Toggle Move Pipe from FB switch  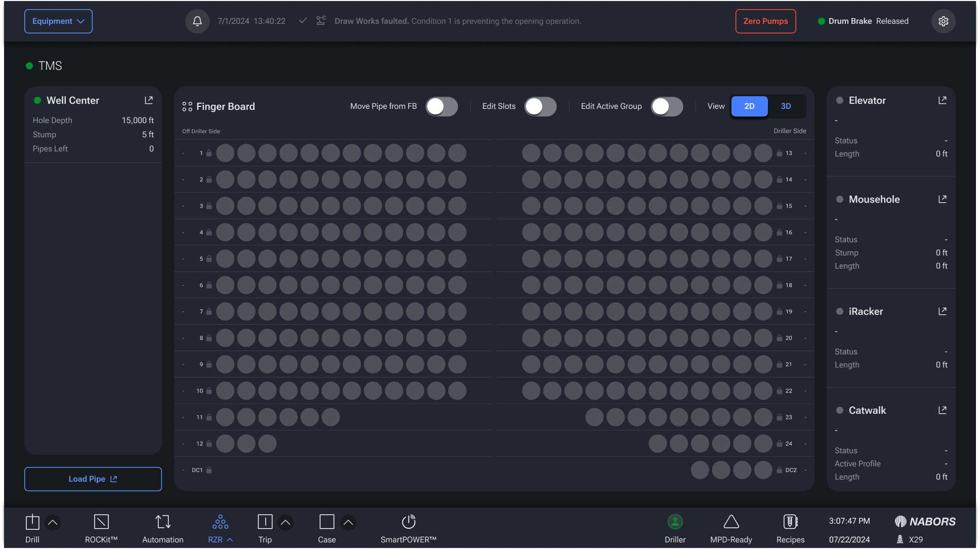(x=441, y=106)
